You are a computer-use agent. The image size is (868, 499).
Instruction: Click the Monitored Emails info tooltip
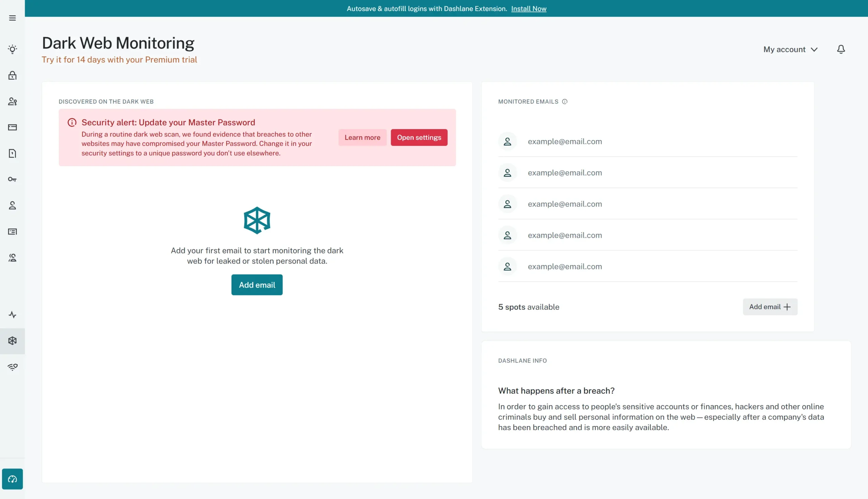(x=565, y=101)
